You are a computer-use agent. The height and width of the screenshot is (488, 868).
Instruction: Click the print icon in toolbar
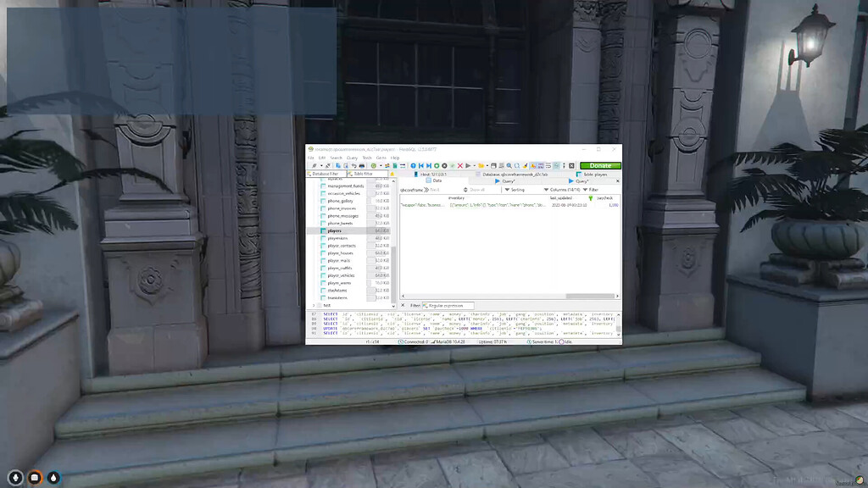pyautogui.click(x=362, y=165)
